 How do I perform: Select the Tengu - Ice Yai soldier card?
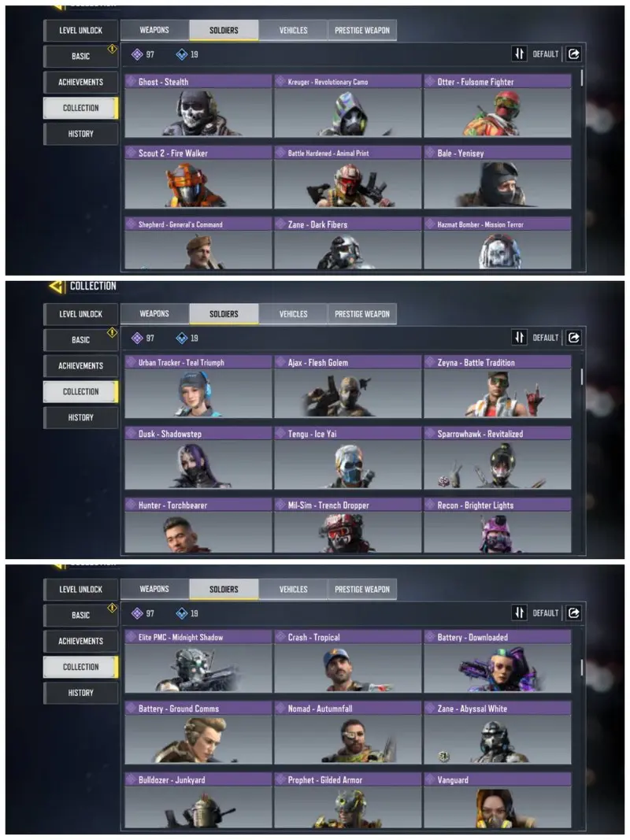click(347, 458)
